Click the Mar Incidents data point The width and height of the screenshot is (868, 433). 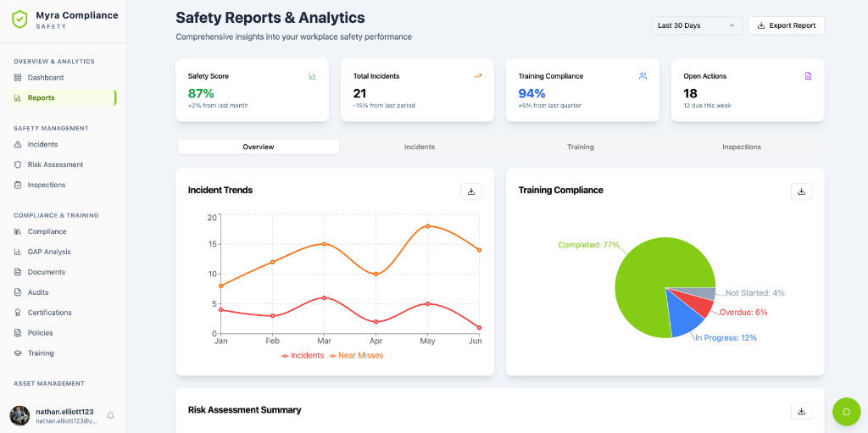point(325,298)
